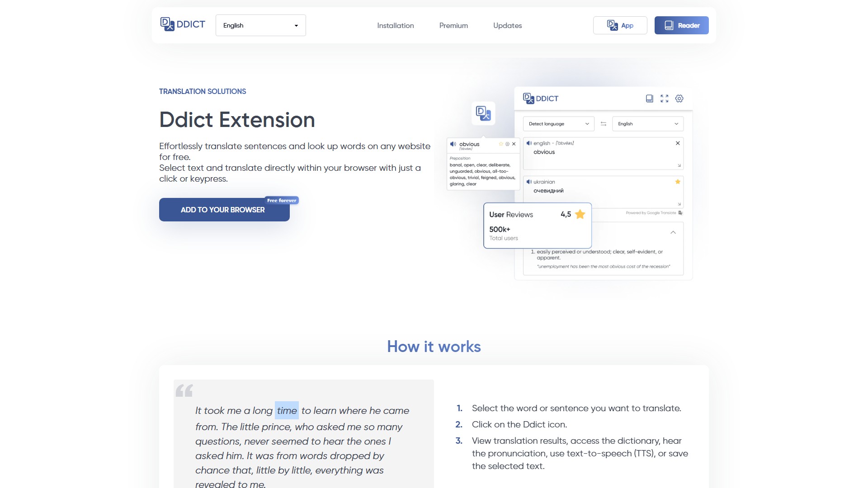Click the swap languages arrows icon
868x488 pixels.
pos(603,124)
